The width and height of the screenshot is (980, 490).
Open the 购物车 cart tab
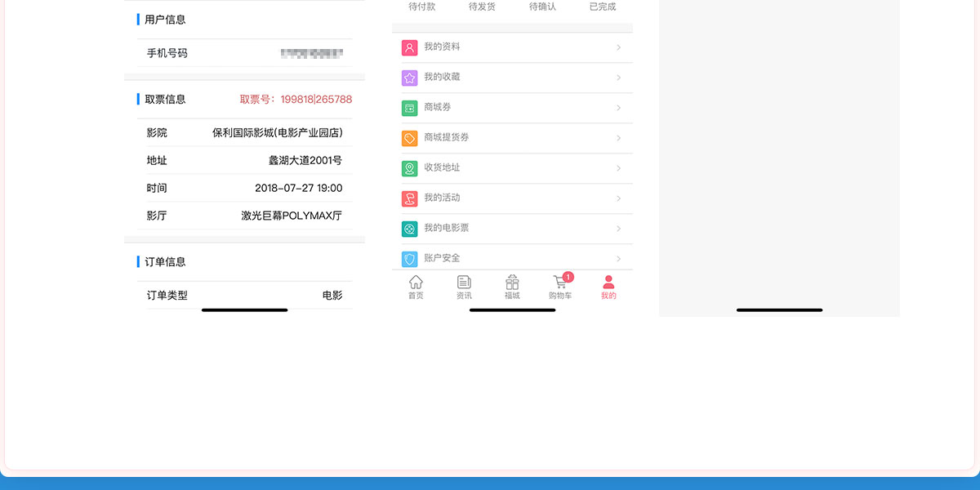(x=560, y=287)
